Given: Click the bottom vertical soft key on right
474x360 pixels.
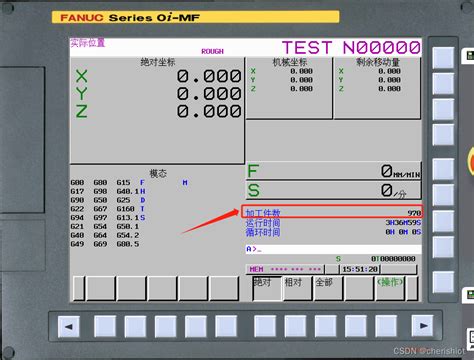Looking at the screenshot, I should (443, 282).
